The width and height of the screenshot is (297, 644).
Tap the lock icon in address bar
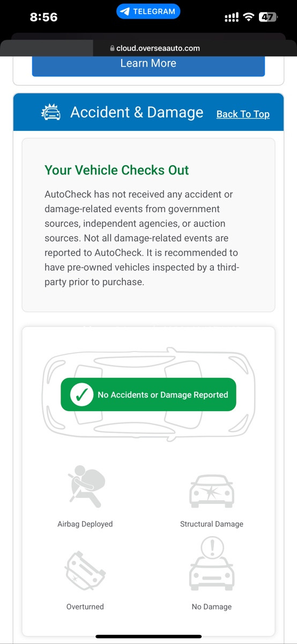pos(112,48)
